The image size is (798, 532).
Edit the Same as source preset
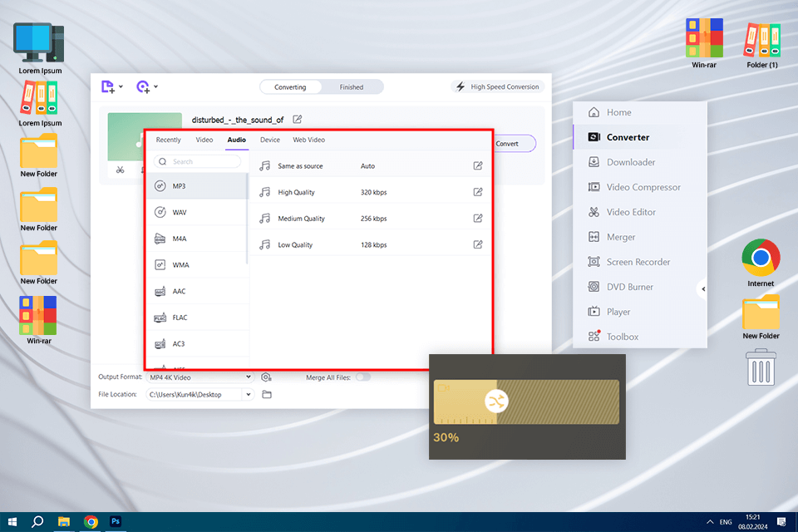[x=478, y=165]
